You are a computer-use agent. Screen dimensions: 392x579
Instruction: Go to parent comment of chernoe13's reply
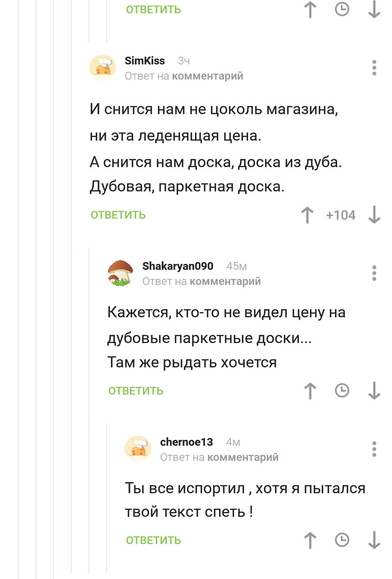pyautogui.click(x=242, y=457)
